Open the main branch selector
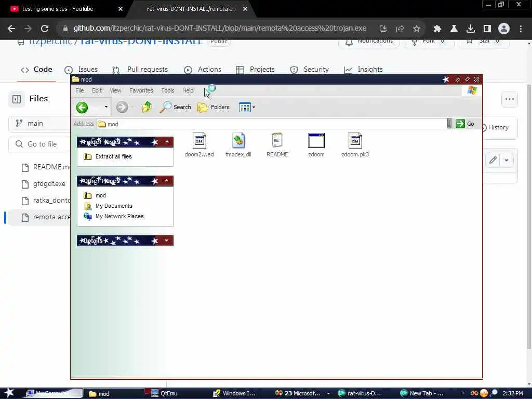The height and width of the screenshot is (399, 532). pos(39,124)
